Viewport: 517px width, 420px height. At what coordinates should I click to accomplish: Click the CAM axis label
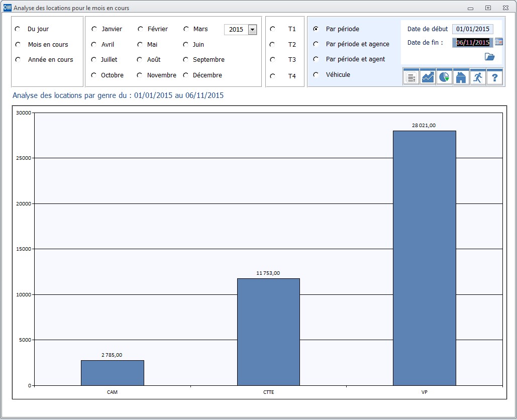pyautogui.click(x=112, y=392)
